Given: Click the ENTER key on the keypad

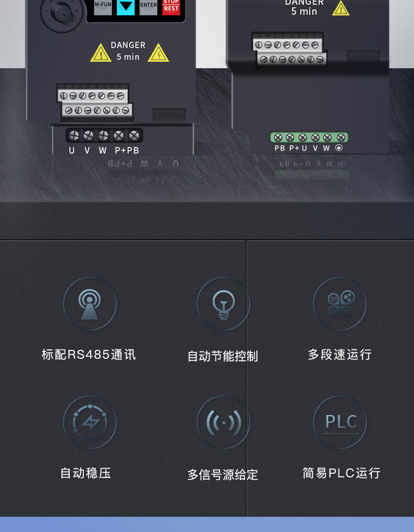Looking at the screenshot, I should (148, 7).
